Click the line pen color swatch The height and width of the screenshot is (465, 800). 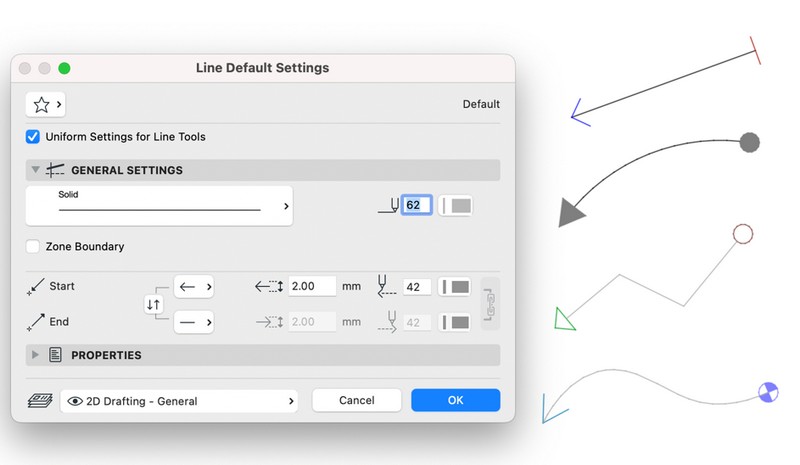pos(456,206)
